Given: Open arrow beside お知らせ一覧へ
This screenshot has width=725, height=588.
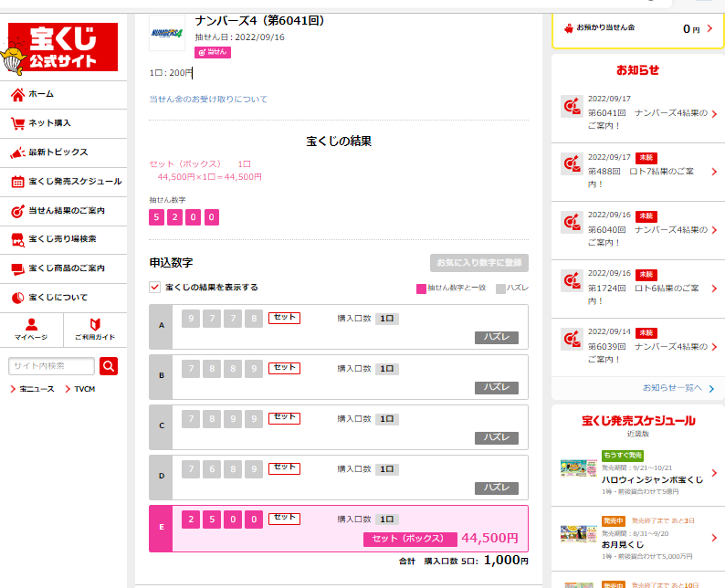Looking at the screenshot, I should point(711,389).
